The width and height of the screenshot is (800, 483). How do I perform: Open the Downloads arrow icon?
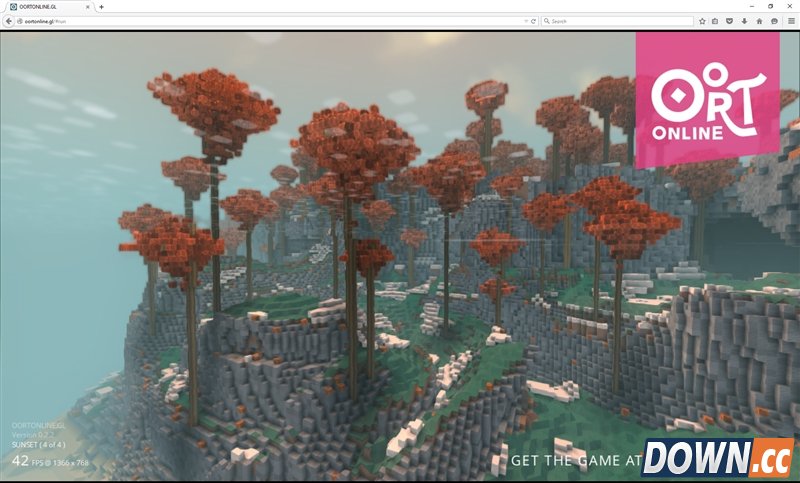[745, 21]
